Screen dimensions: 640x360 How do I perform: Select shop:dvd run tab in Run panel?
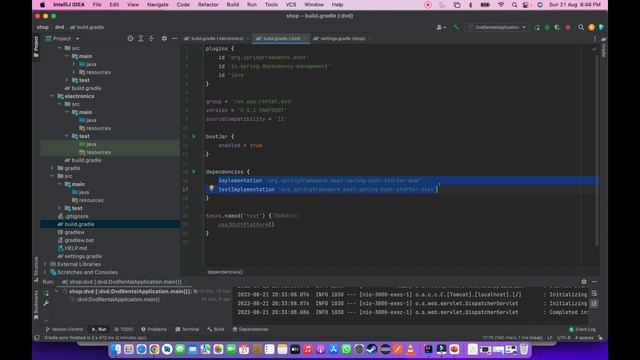(124, 282)
